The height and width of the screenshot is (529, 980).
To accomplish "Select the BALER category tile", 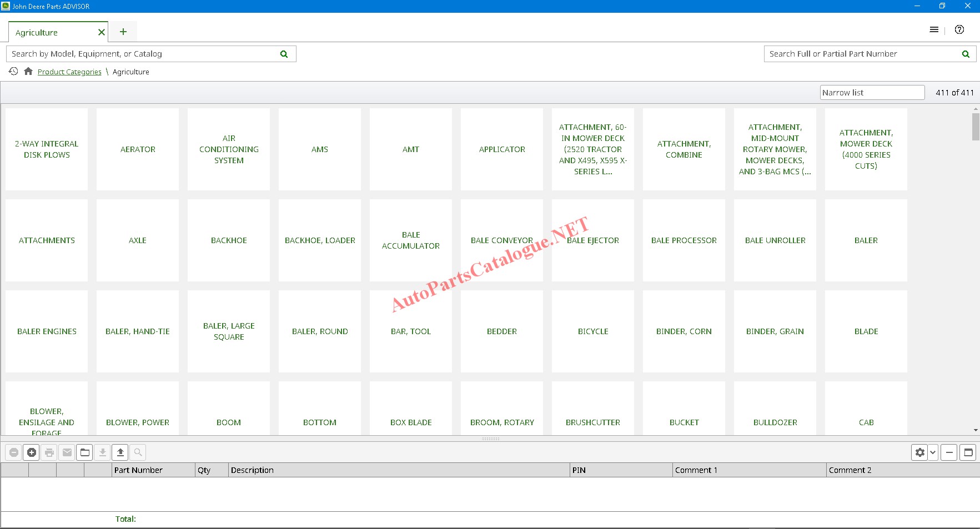I will pyautogui.click(x=866, y=240).
